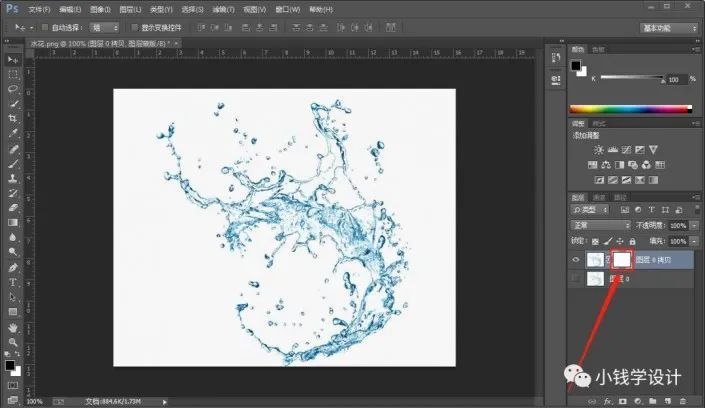This screenshot has width=705, height=408.
Task: Toggle Quick Mask mode
Action: [13, 386]
